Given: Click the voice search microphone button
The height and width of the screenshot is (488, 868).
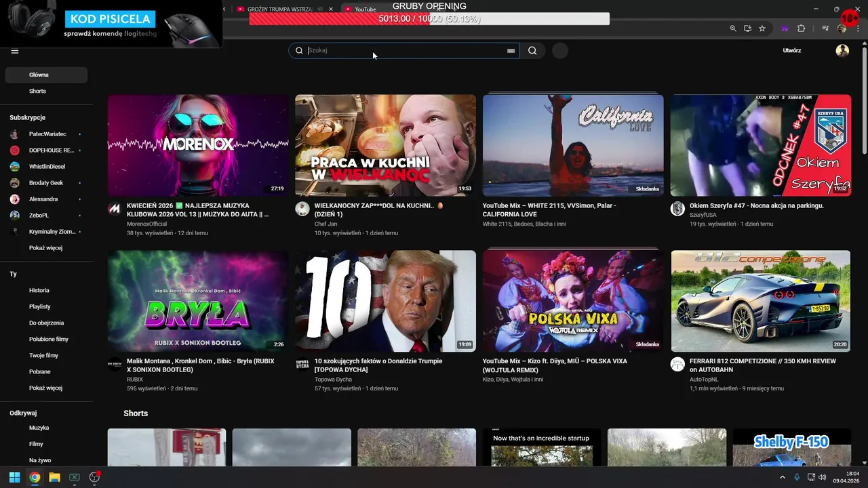Looking at the screenshot, I should point(559,50).
